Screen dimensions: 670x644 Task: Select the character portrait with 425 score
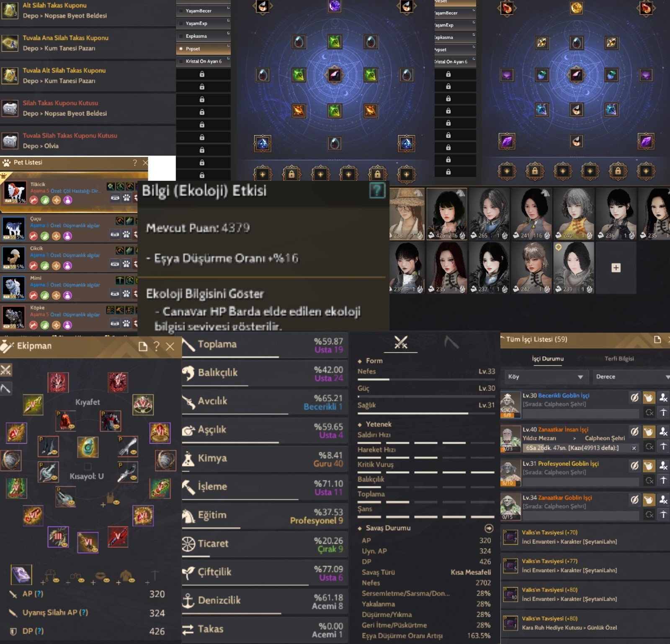(446, 214)
